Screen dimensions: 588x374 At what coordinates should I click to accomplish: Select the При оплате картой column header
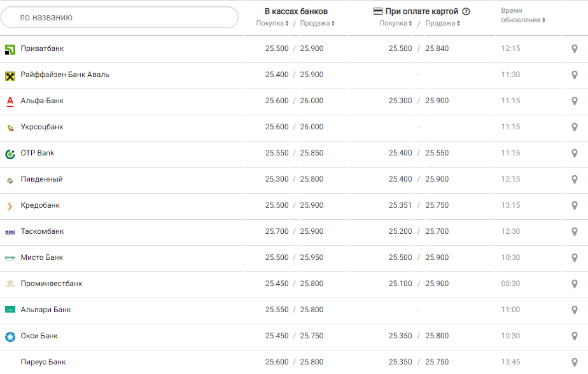point(421,11)
